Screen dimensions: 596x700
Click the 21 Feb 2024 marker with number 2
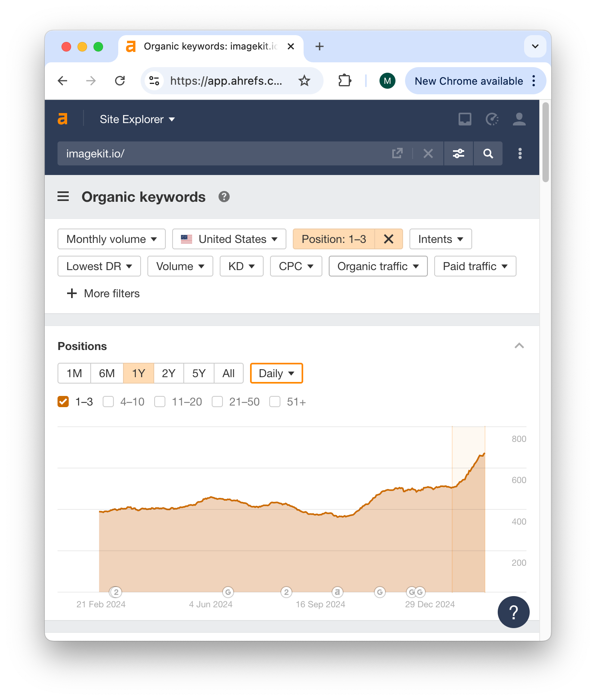click(116, 592)
